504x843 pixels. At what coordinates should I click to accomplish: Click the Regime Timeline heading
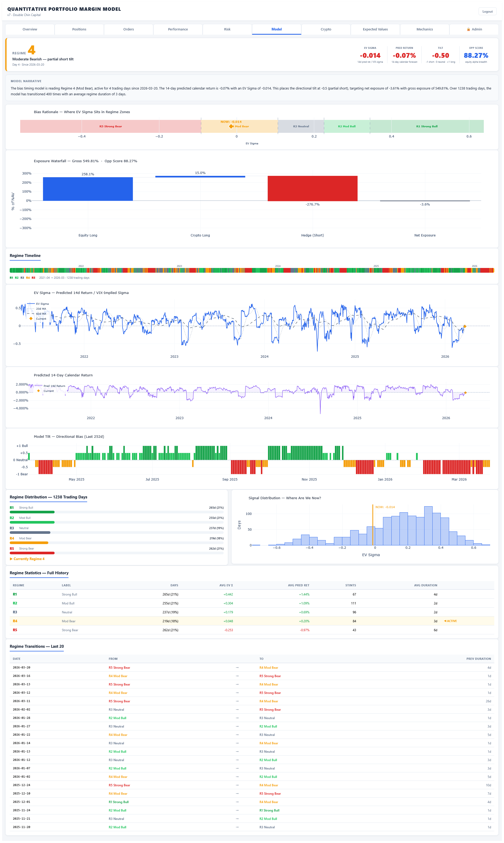coord(25,256)
